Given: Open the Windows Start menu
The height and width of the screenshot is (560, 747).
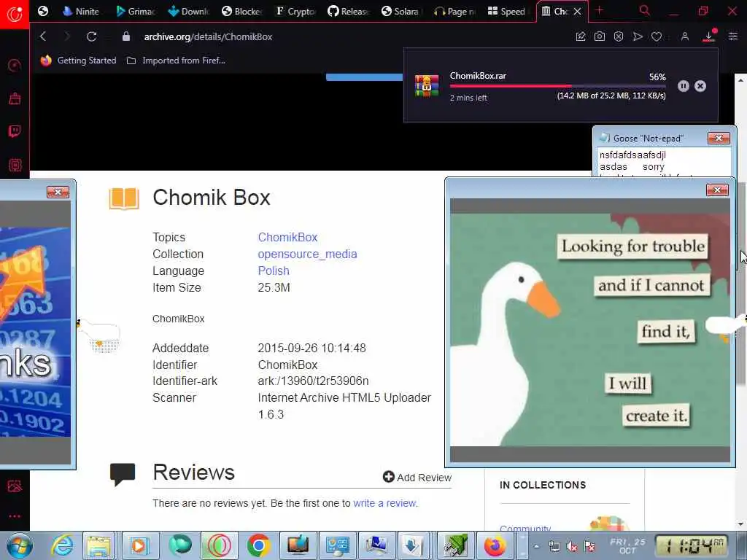Looking at the screenshot, I should point(19,545).
